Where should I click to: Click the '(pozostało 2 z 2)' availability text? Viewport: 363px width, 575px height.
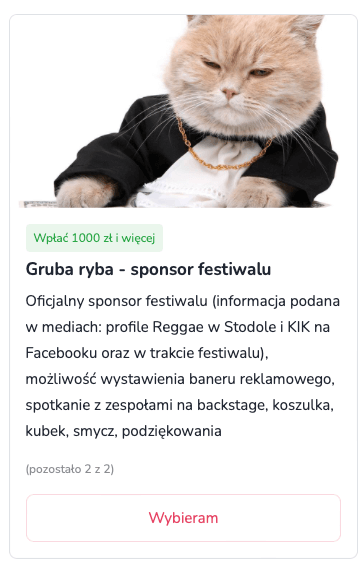click(70, 469)
